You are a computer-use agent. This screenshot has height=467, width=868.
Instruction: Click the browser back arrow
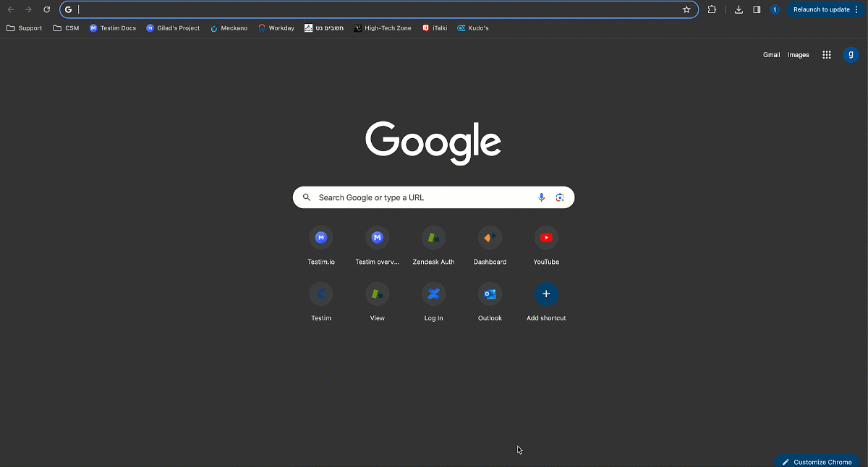(x=11, y=9)
